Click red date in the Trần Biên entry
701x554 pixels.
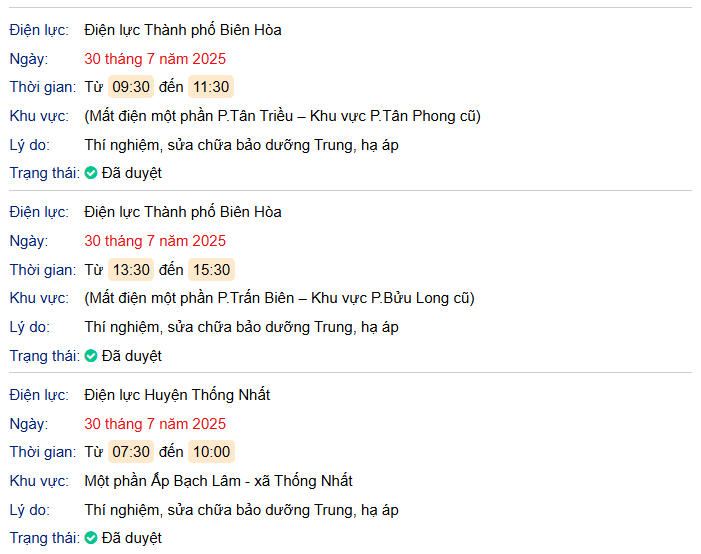tap(155, 240)
